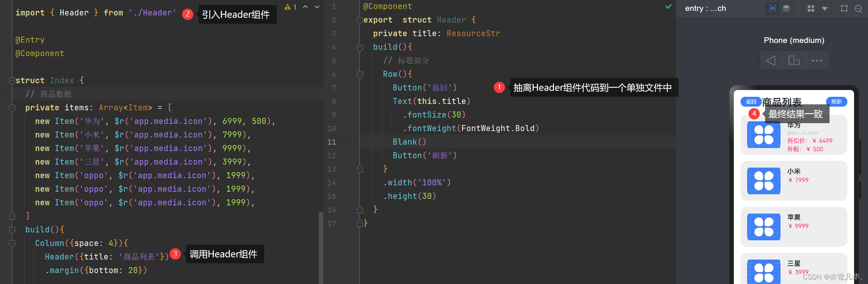
Task: Fold the Row() block at line 6
Action: tap(360, 75)
